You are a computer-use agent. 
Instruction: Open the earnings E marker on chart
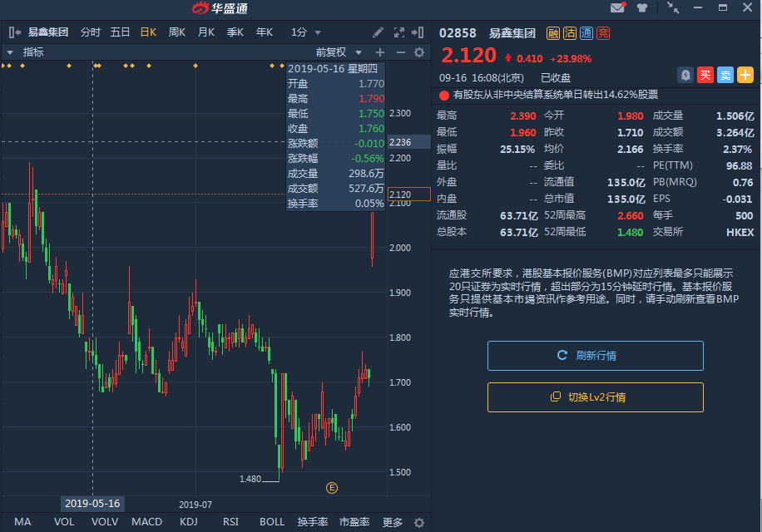(332, 488)
